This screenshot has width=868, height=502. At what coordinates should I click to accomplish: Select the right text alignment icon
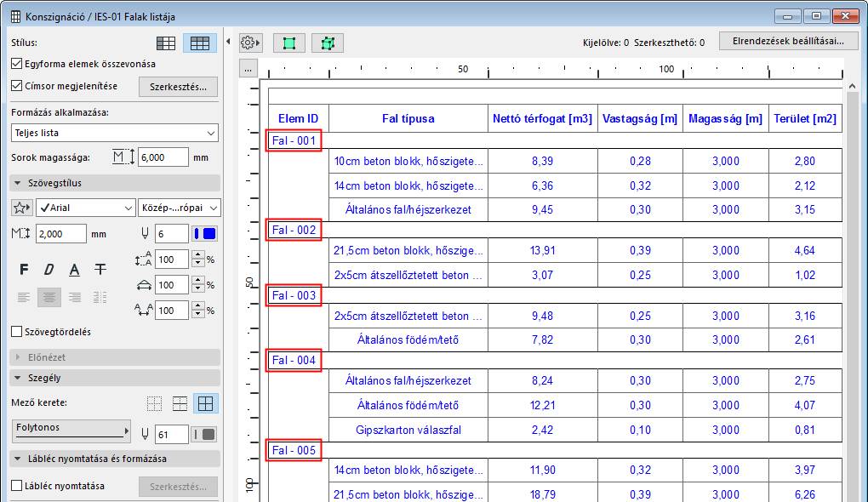click(75, 297)
